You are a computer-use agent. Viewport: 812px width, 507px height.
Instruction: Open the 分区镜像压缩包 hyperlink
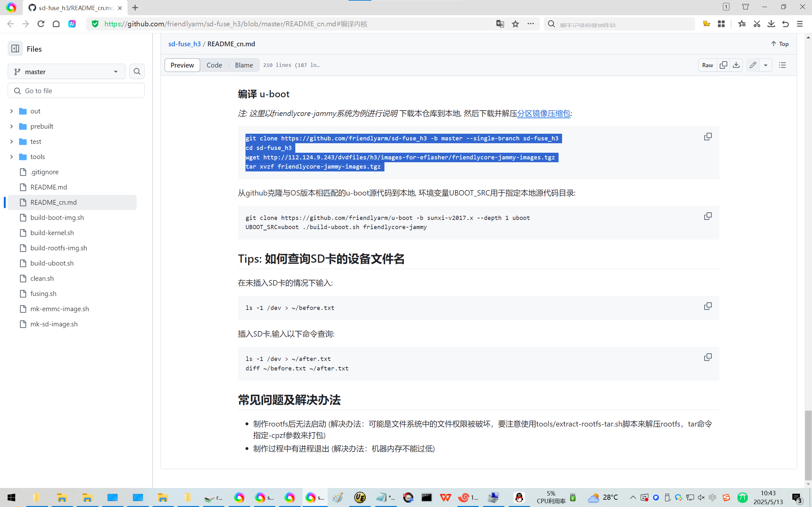tap(543, 114)
